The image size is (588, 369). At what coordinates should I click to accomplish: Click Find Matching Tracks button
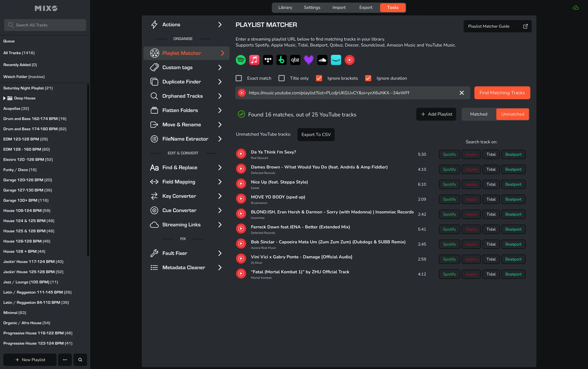502,93
